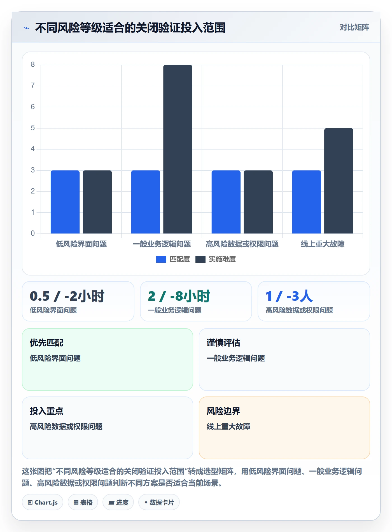Click the bar icon in 进度 chip
This screenshot has height=532, width=392.
[x=111, y=503]
